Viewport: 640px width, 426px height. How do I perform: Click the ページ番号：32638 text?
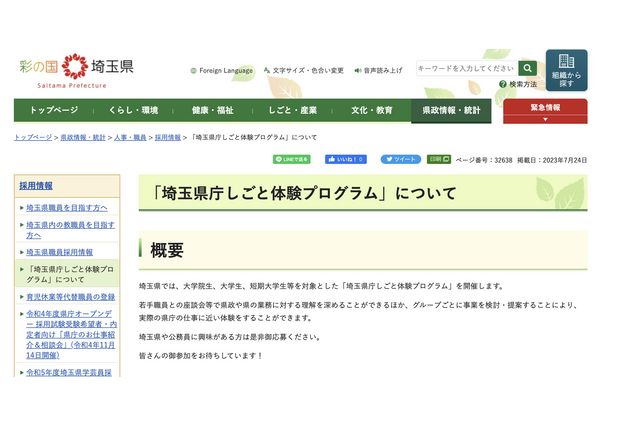tap(484, 160)
